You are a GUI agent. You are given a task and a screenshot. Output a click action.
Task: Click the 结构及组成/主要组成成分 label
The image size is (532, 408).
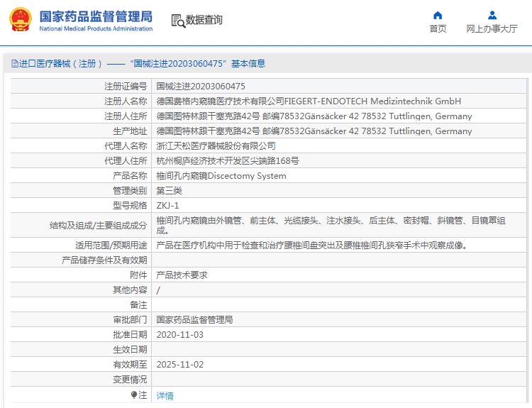click(x=99, y=226)
